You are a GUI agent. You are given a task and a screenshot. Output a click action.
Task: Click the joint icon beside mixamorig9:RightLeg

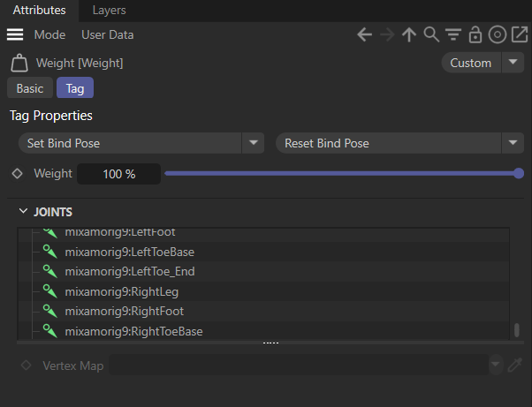(x=50, y=291)
